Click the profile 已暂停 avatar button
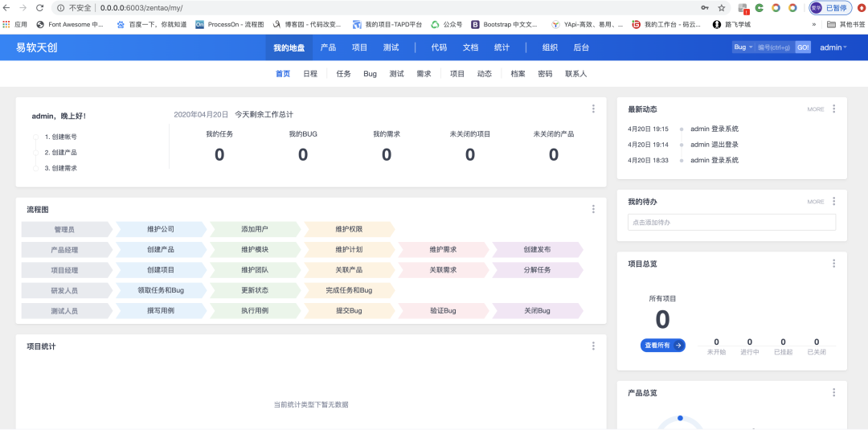 pos(830,8)
